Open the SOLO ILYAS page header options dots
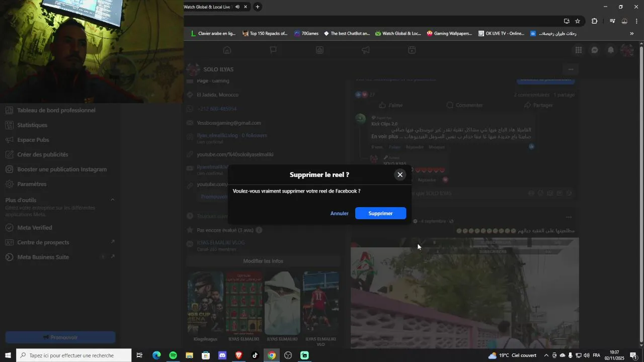 (x=571, y=69)
